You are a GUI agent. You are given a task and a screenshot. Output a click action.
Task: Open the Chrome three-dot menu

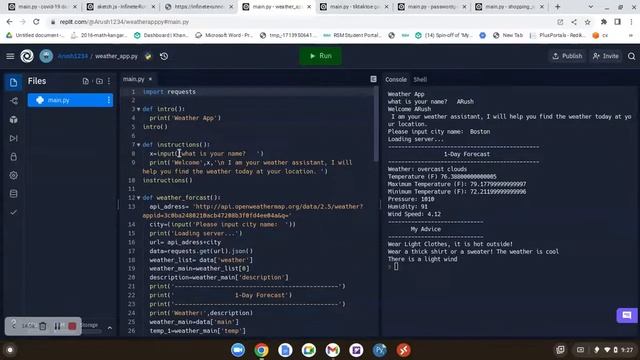tap(631, 22)
